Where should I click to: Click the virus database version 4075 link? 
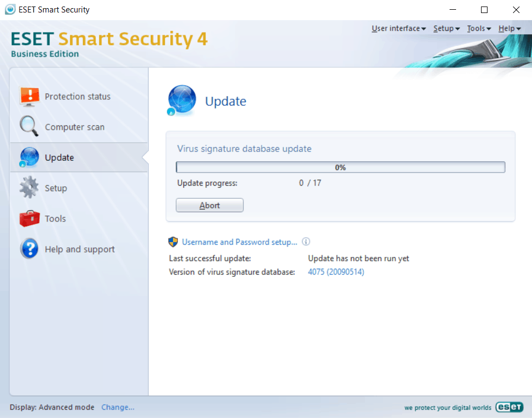[x=336, y=272]
